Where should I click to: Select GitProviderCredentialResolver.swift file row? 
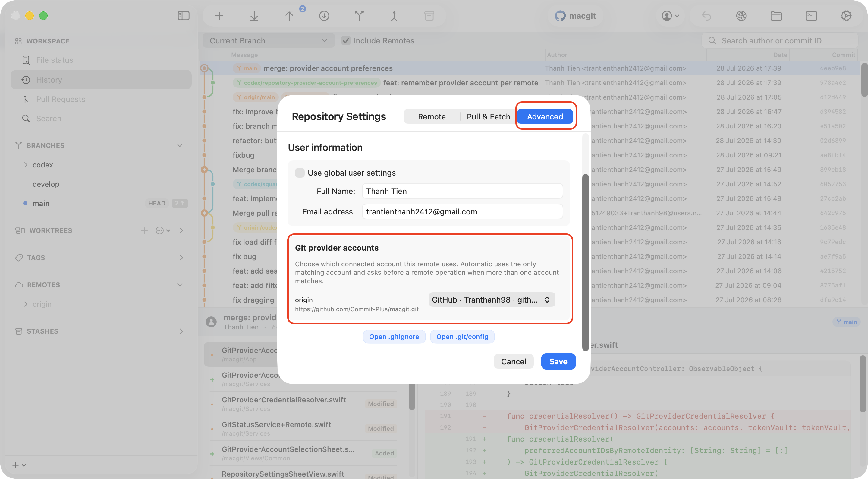(x=303, y=404)
